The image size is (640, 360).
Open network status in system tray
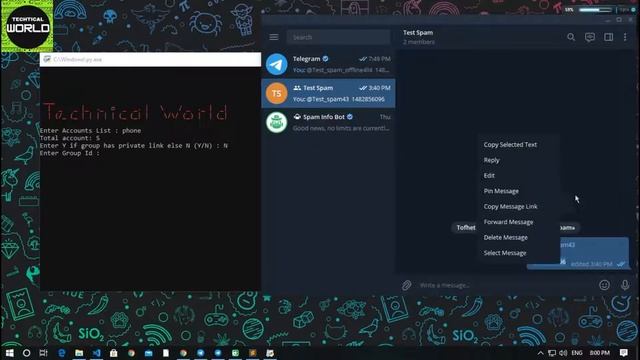pyautogui.click(x=552, y=353)
